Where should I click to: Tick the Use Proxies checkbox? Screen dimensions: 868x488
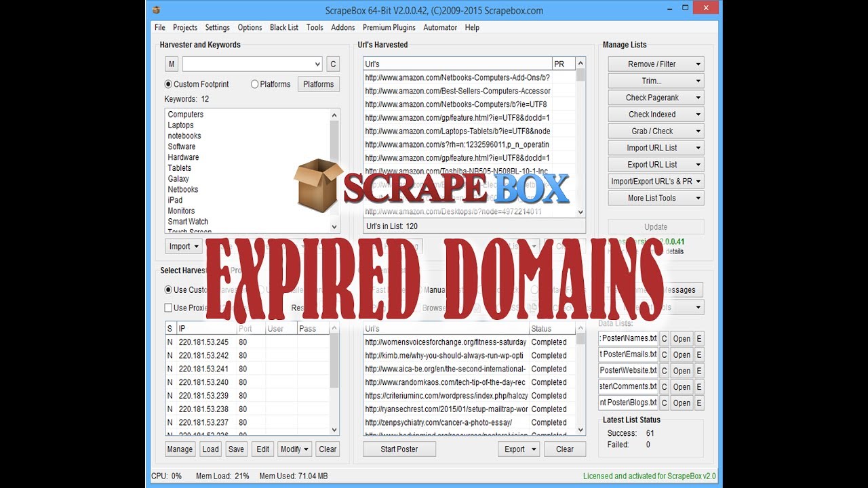click(x=169, y=308)
